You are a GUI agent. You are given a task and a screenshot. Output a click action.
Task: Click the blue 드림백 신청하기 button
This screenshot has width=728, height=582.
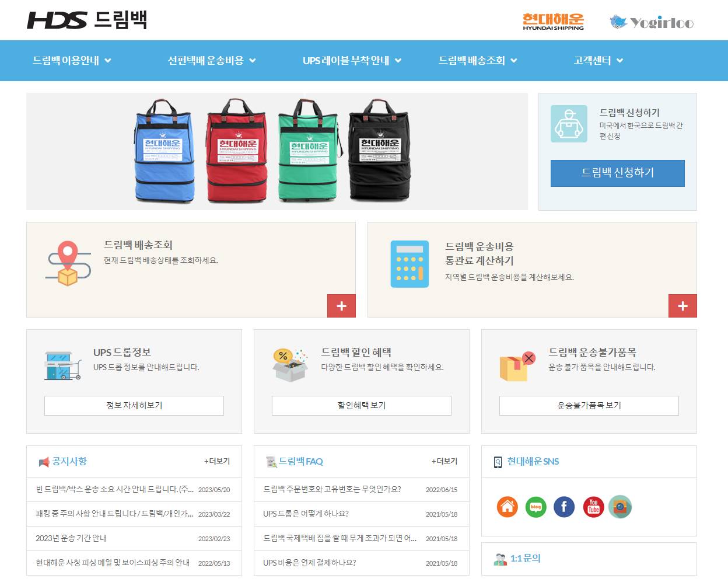coord(618,173)
